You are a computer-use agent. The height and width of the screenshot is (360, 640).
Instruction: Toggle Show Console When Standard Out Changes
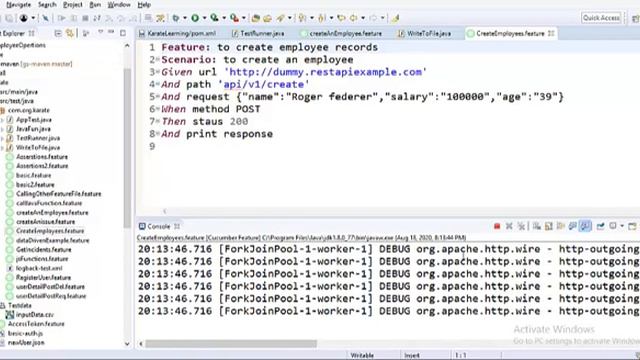tap(573, 226)
